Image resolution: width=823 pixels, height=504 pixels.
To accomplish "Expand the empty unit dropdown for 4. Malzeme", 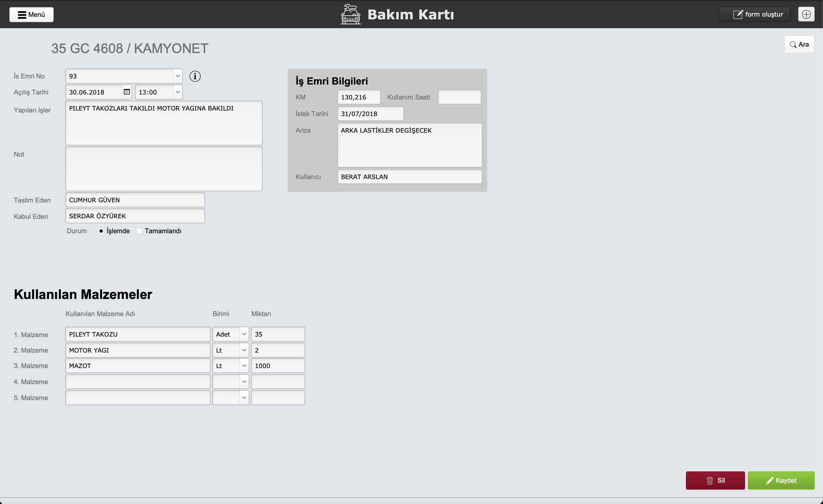I will pos(244,381).
